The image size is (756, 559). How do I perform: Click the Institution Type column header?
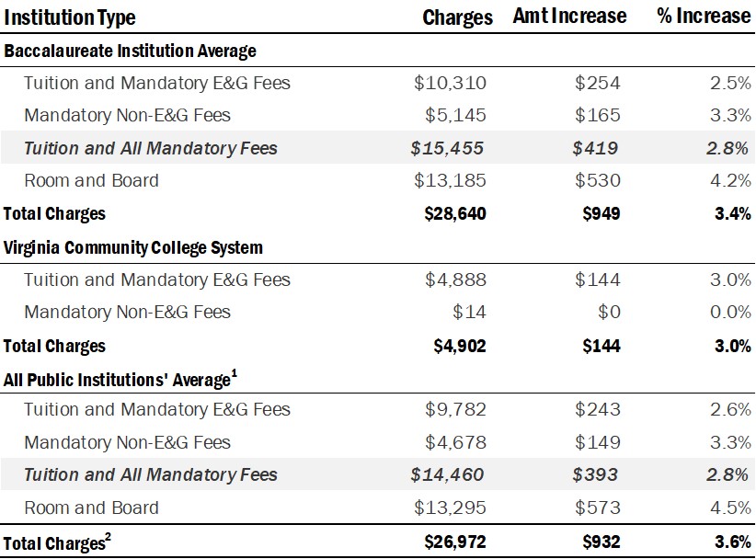coord(70,17)
